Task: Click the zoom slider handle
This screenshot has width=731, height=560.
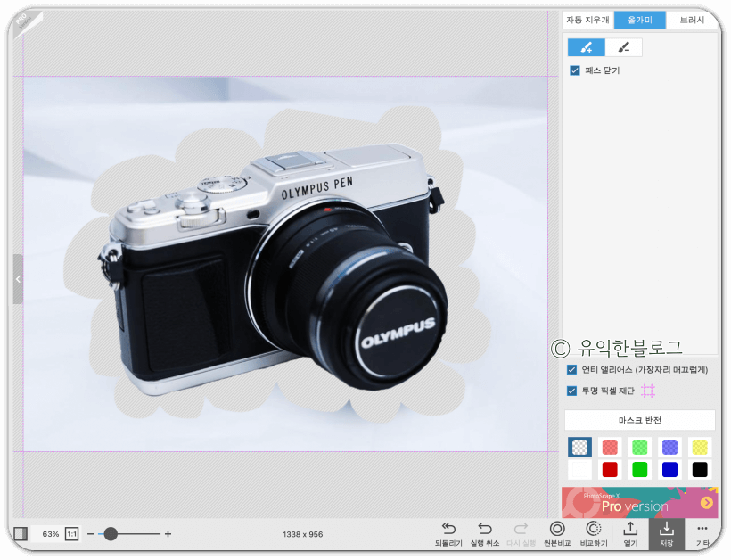Action: 111,534
